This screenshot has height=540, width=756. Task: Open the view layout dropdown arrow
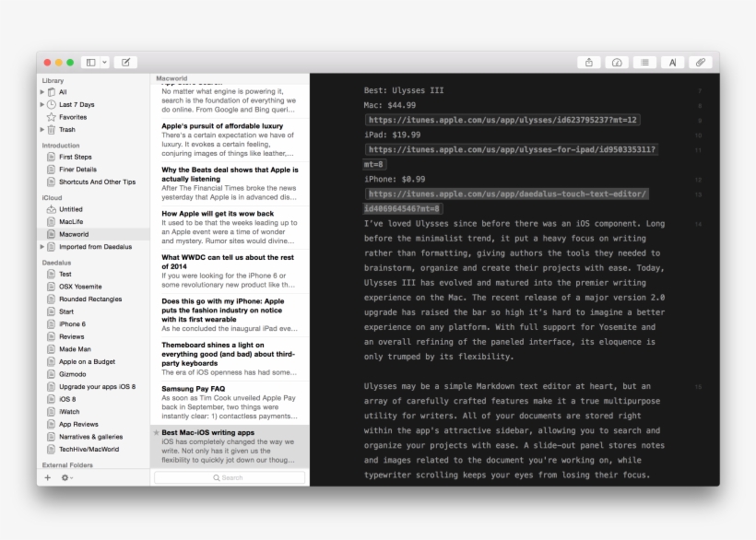(104, 63)
